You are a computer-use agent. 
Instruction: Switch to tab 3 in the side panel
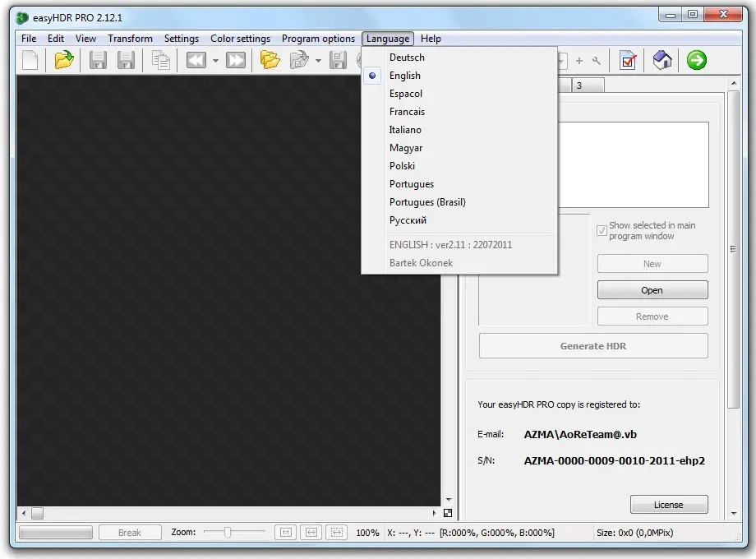click(588, 85)
